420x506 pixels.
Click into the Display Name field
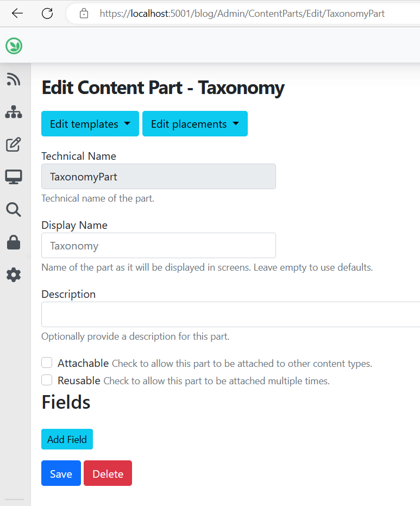158,246
